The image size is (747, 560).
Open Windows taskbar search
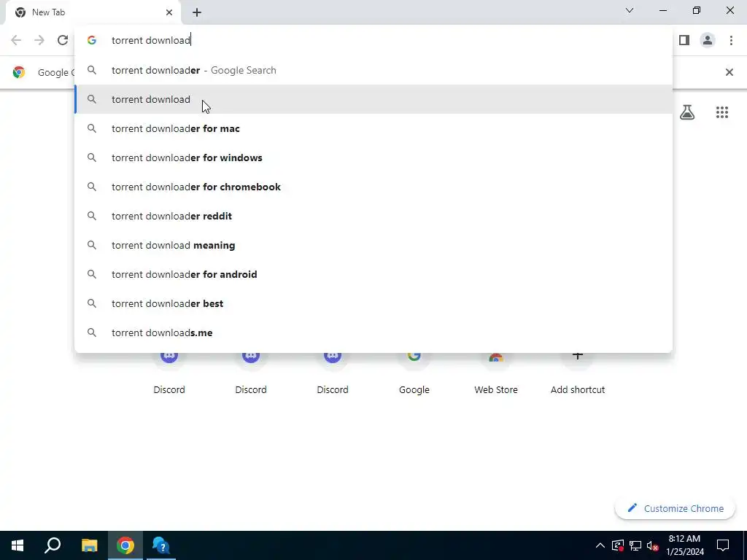53,545
